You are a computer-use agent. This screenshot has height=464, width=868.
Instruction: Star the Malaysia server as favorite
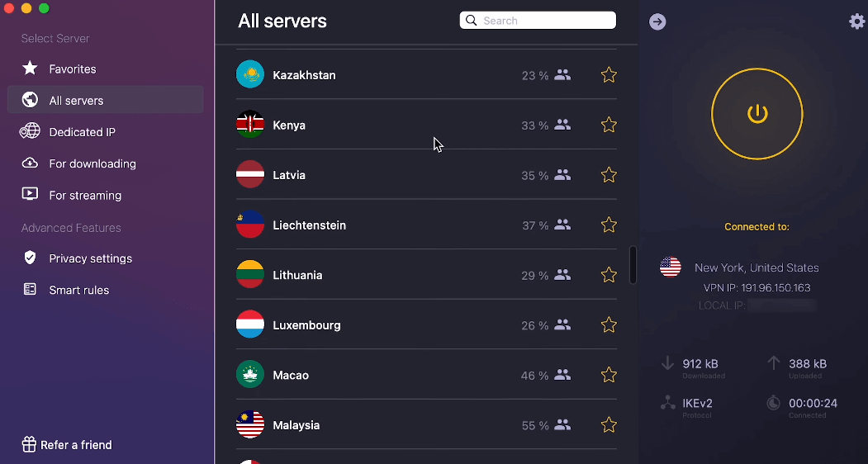(609, 425)
